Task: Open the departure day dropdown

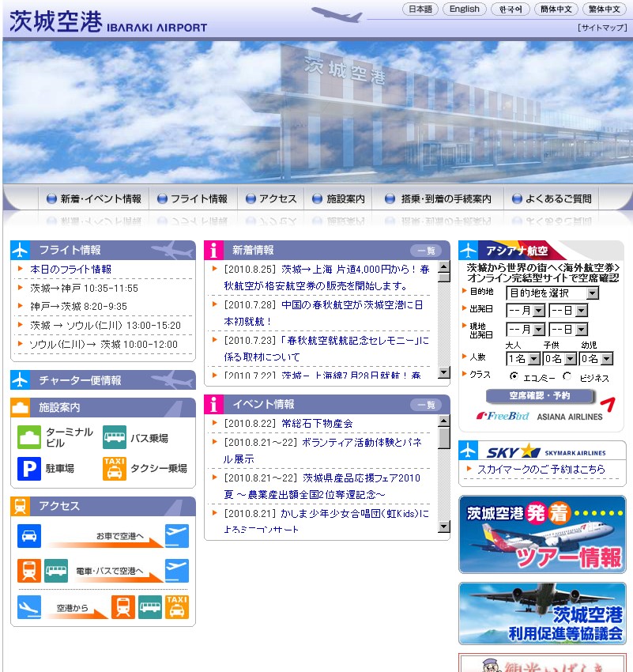Action: click(x=568, y=310)
